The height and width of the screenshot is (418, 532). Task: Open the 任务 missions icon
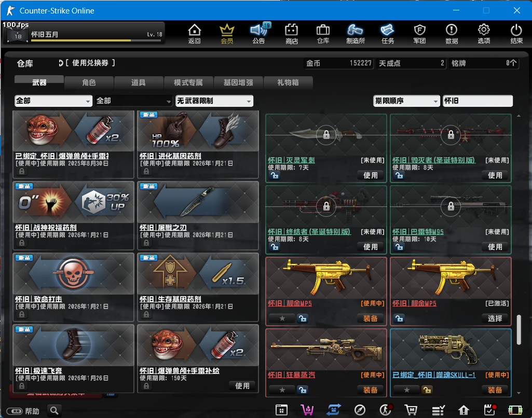click(x=388, y=34)
